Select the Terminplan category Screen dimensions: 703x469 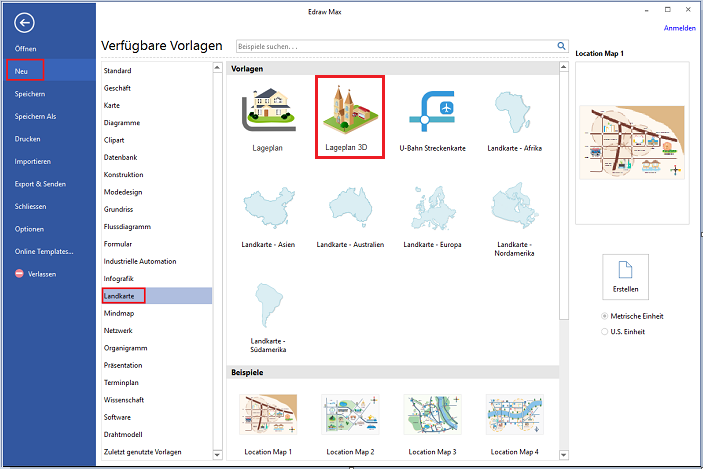pos(157,382)
